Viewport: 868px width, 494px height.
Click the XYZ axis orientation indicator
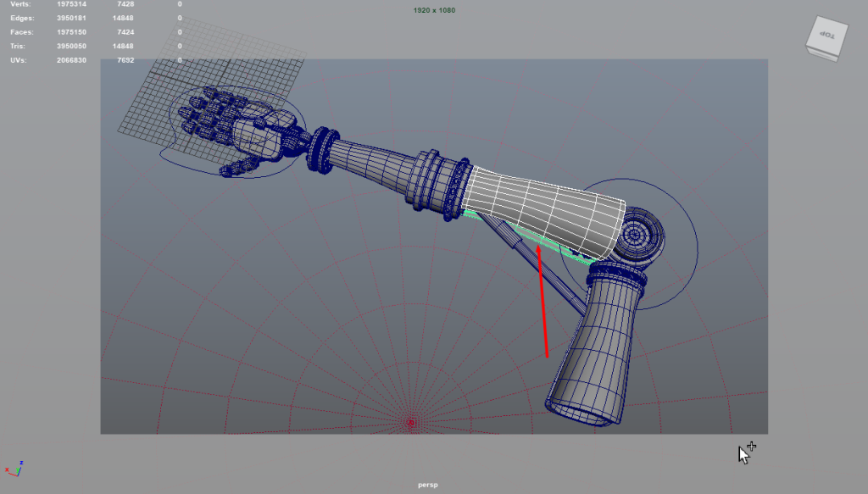click(14, 469)
